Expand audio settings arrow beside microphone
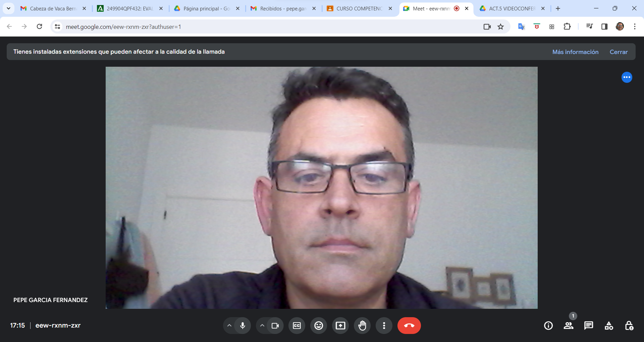Viewport: 644px width, 342px height. point(229,326)
